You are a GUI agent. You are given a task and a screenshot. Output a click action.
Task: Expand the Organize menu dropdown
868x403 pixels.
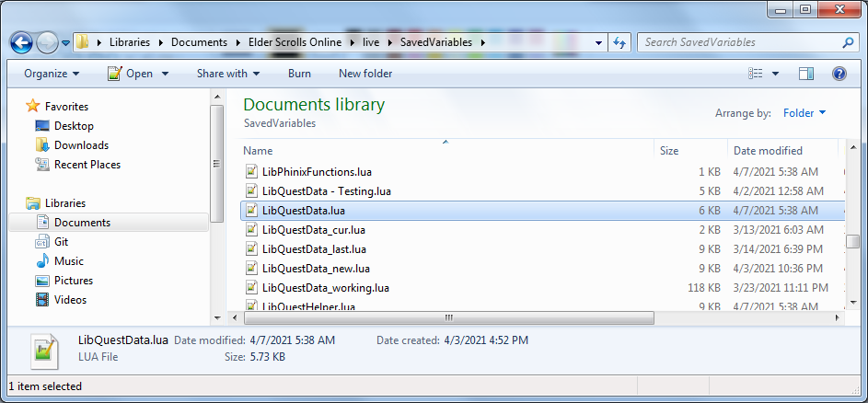pyautogui.click(x=52, y=74)
